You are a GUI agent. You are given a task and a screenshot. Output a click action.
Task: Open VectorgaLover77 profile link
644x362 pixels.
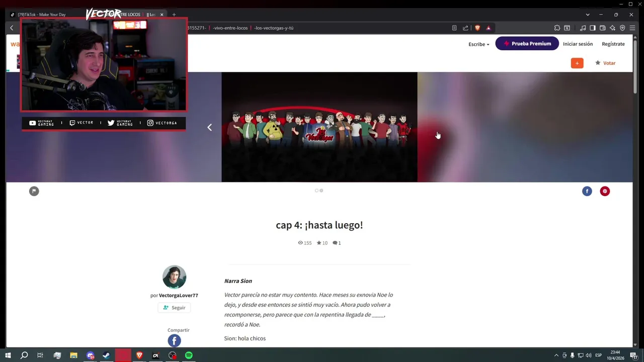179,296
